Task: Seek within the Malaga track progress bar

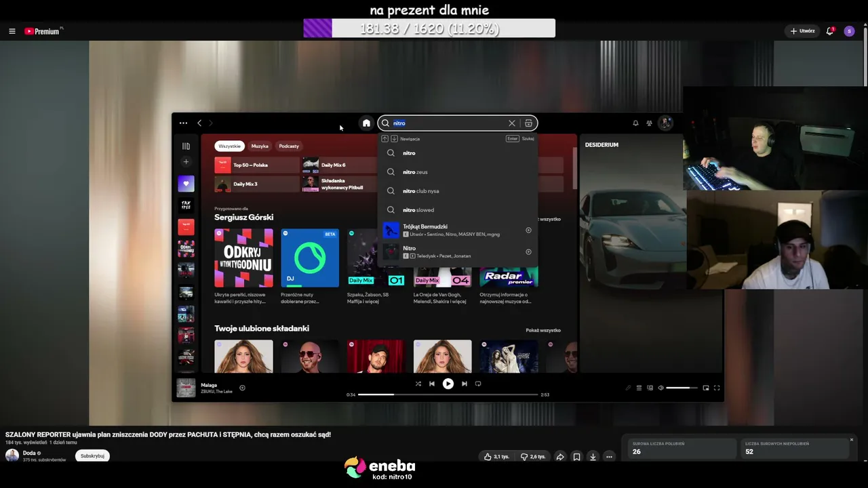Action: pos(448,394)
